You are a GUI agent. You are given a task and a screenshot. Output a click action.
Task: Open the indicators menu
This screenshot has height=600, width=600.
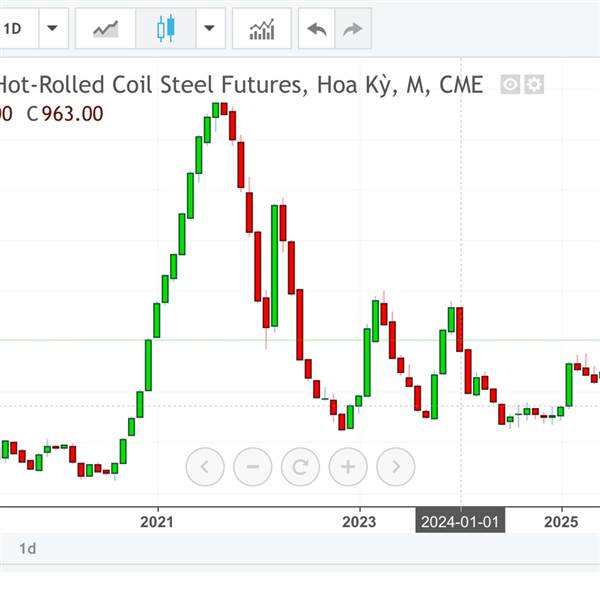[x=262, y=29]
